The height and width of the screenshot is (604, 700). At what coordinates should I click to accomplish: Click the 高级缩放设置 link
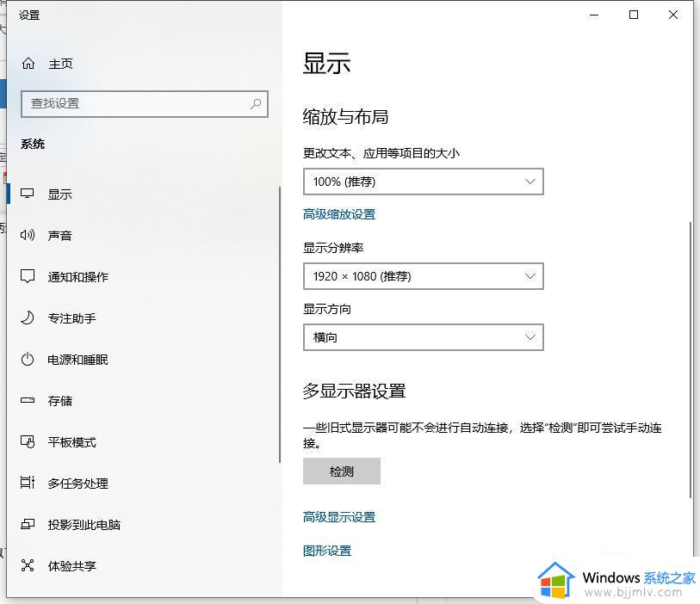[x=339, y=214]
